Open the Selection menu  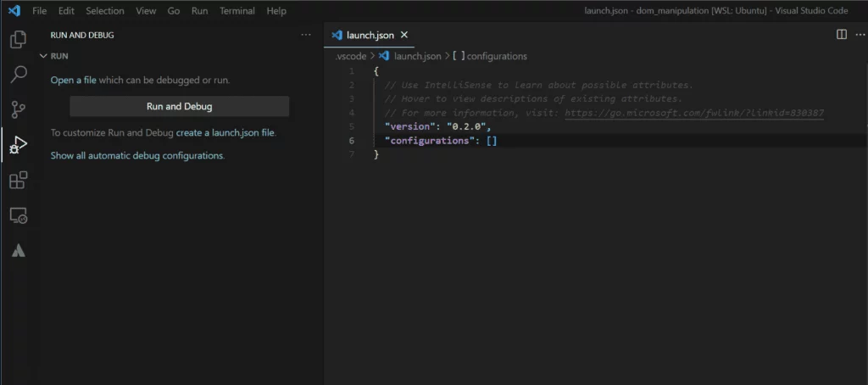(105, 10)
